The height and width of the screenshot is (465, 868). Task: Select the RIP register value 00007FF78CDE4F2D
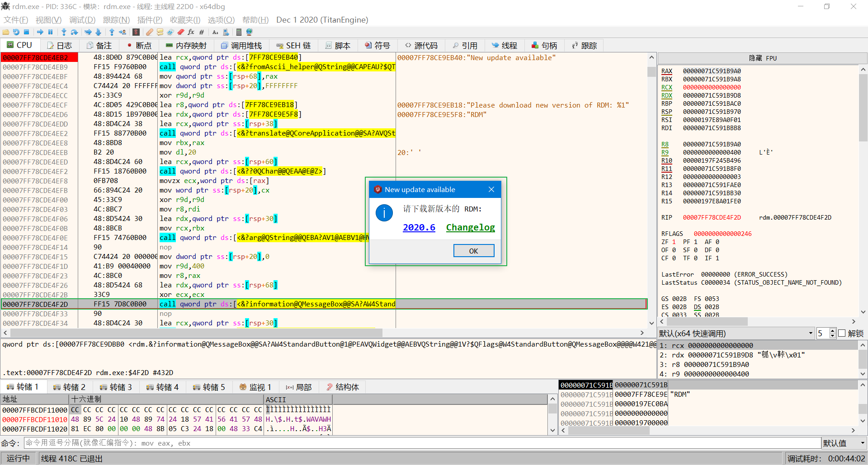point(712,217)
